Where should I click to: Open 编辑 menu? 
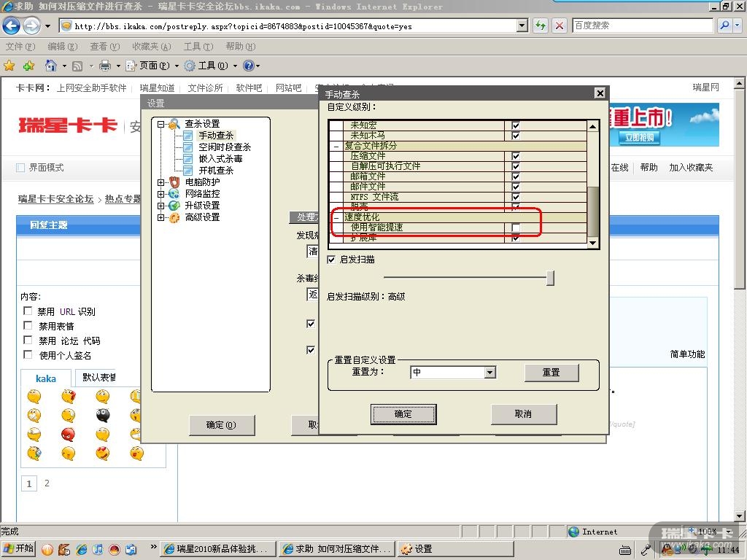(x=63, y=47)
